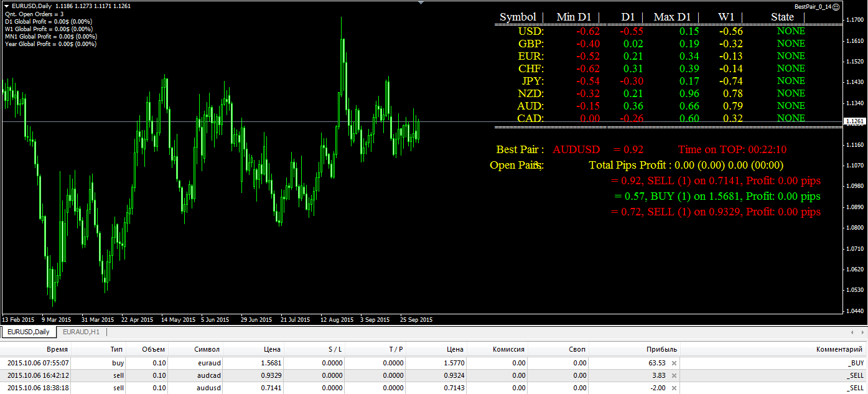Click the AUD row W1 value 0.79
This screenshot has width=868, height=394.
730,106
